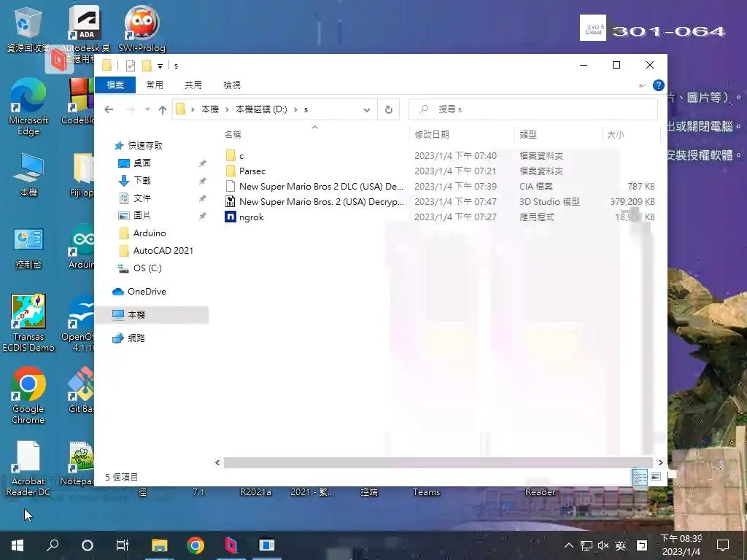Viewport: 747px width, 560px height.
Task: Open the 控制台 desktop shortcut
Action: [28, 248]
